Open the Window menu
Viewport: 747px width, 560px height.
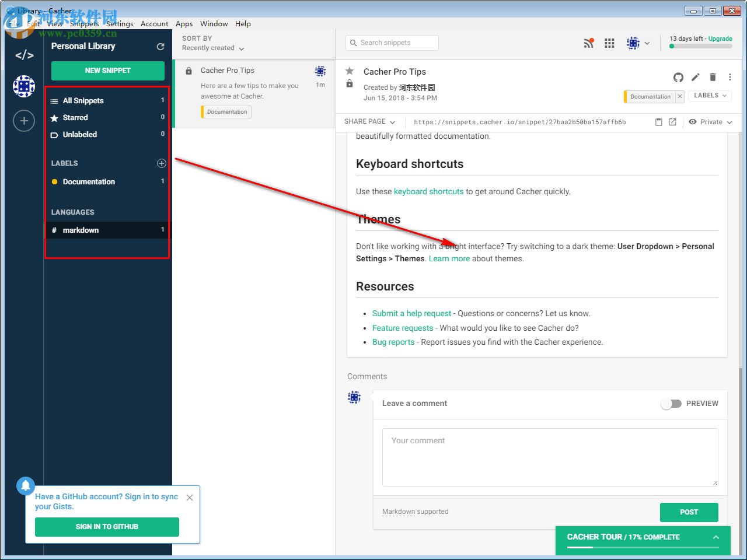click(214, 24)
